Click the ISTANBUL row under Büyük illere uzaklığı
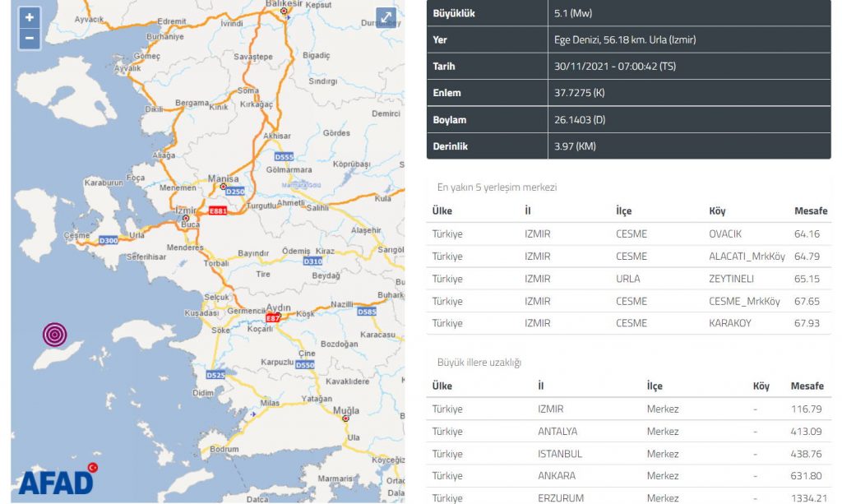This screenshot has width=842, height=504. [625, 453]
